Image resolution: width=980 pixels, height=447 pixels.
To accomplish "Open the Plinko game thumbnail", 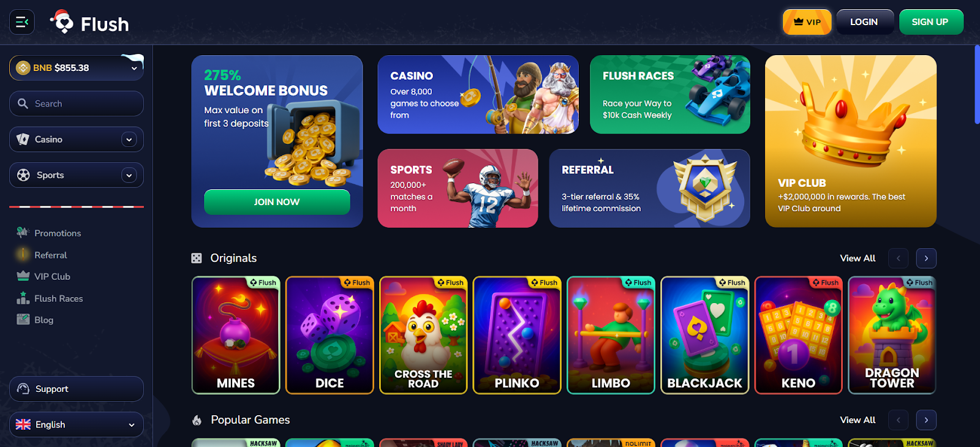I will [x=517, y=335].
